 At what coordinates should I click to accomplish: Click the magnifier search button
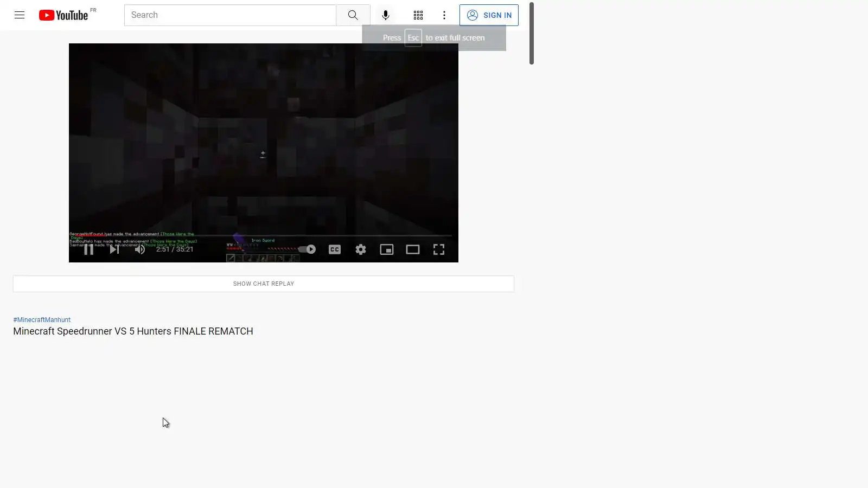(353, 15)
